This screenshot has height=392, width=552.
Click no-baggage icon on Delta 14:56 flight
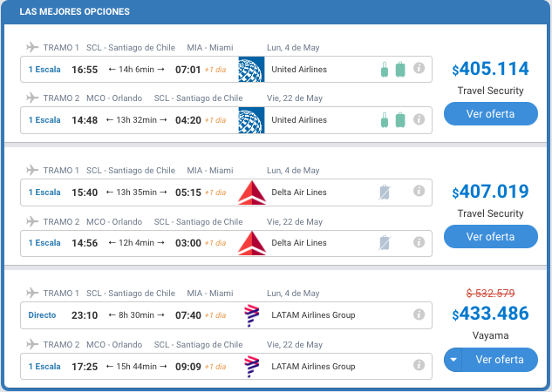pos(385,243)
